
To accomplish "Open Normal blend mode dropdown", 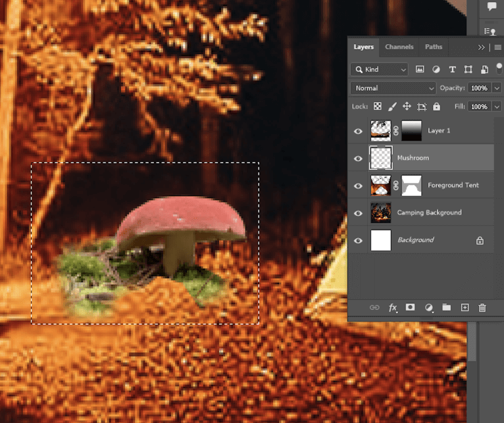I will coord(393,88).
